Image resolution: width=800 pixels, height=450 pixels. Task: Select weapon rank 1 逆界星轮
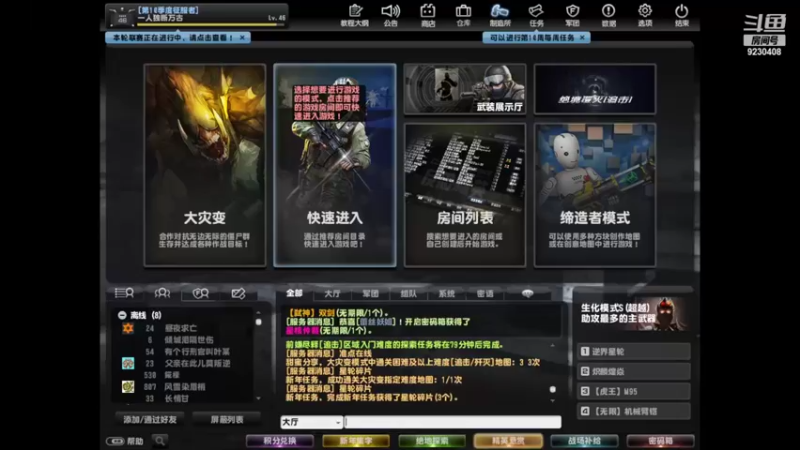coord(634,352)
